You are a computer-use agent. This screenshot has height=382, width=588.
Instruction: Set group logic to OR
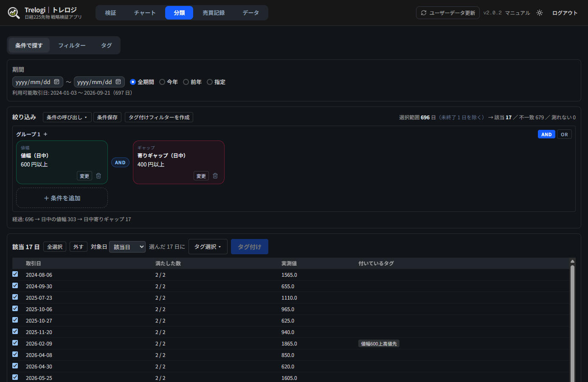tap(564, 134)
